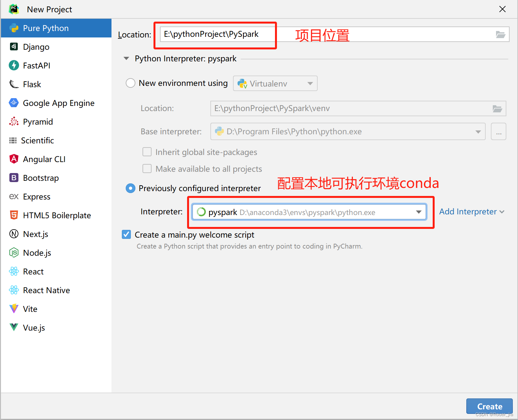Toggle Make available to all projects checkbox
518x420 pixels.
pyautogui.click(x=147, y=169)
